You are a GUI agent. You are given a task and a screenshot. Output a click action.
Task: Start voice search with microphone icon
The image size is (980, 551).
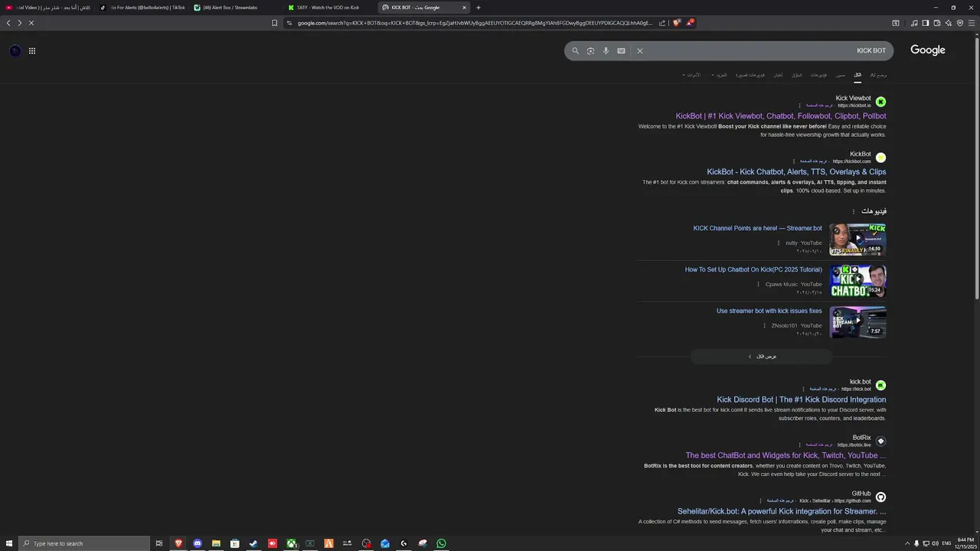[606, 51]
